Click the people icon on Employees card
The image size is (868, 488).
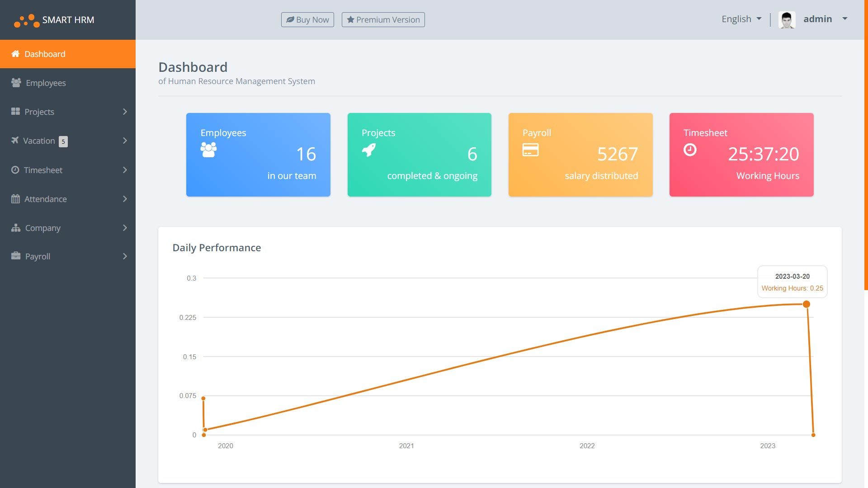point(208,150)
